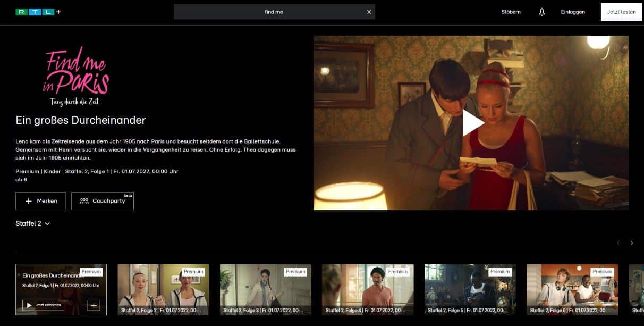Open the Einloggen login page
The width and height of the screenshot is (644, 326).
pos(573,12)
